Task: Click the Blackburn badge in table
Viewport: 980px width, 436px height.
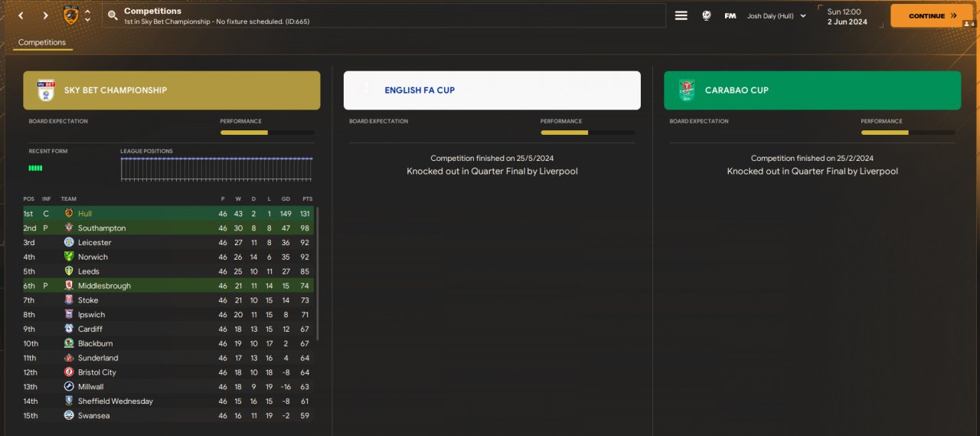Action: [69, 343]
